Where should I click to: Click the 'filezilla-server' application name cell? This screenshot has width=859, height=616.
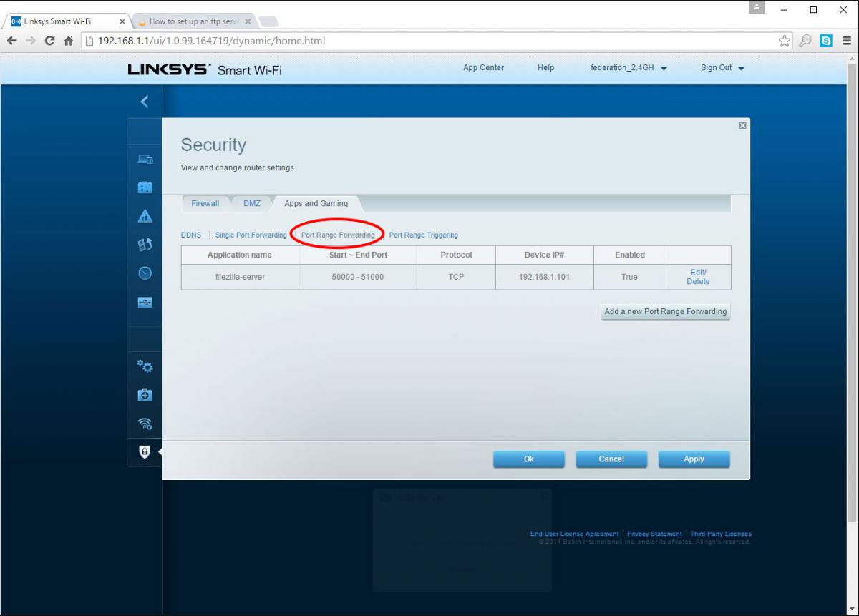click(x=240, y=277)
